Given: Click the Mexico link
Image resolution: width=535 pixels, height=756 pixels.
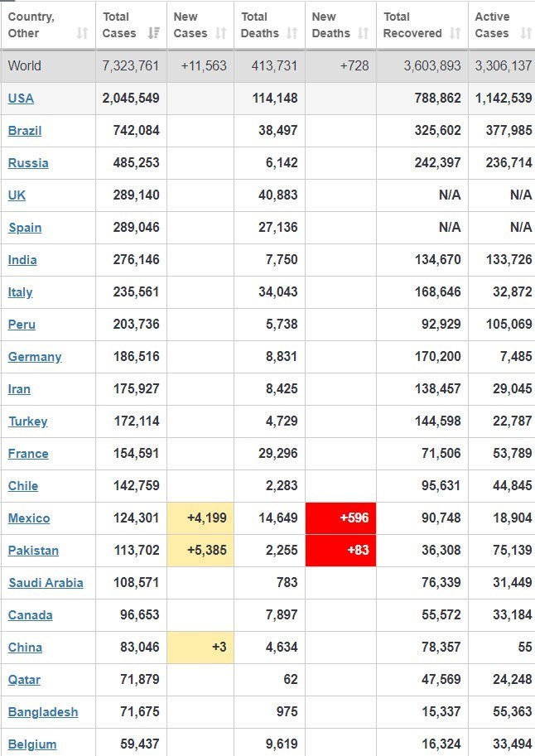Looking at the screenshot, I should tap(29, 518).
